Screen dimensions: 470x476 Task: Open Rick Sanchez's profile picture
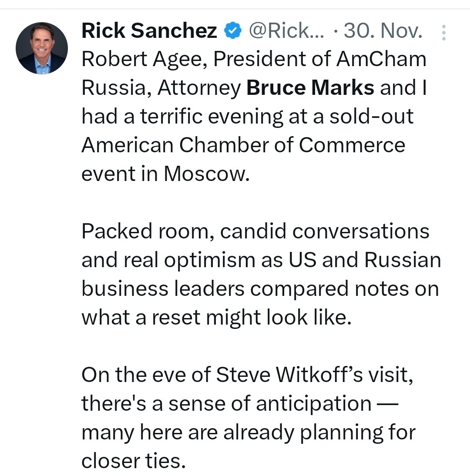[42, 48]
